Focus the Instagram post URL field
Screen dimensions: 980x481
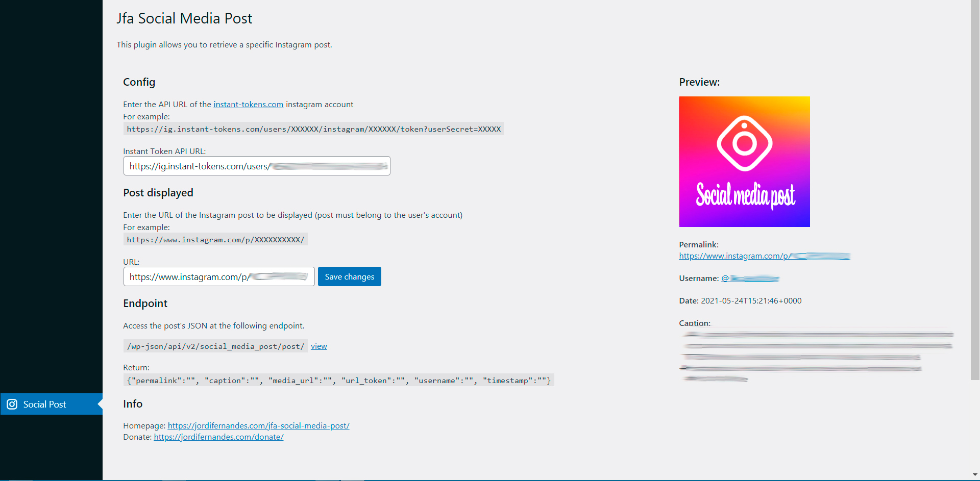tap(219, 276)
